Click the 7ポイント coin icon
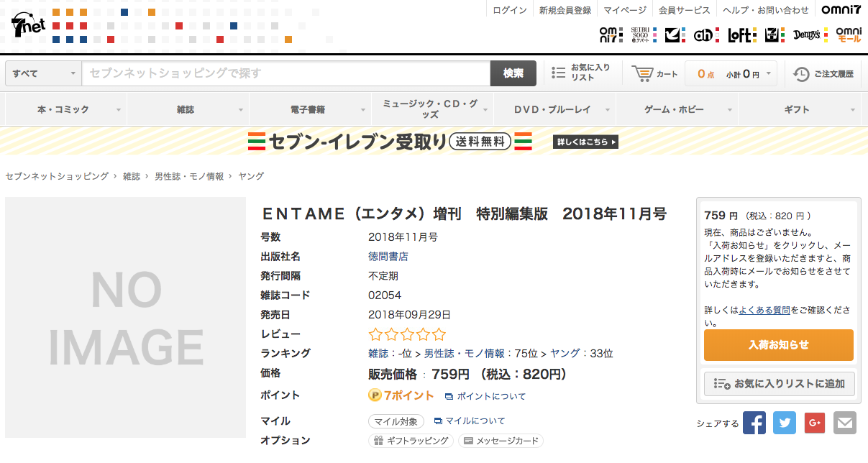The width and height of the screenshot is (868, 463). click(375, 395)
